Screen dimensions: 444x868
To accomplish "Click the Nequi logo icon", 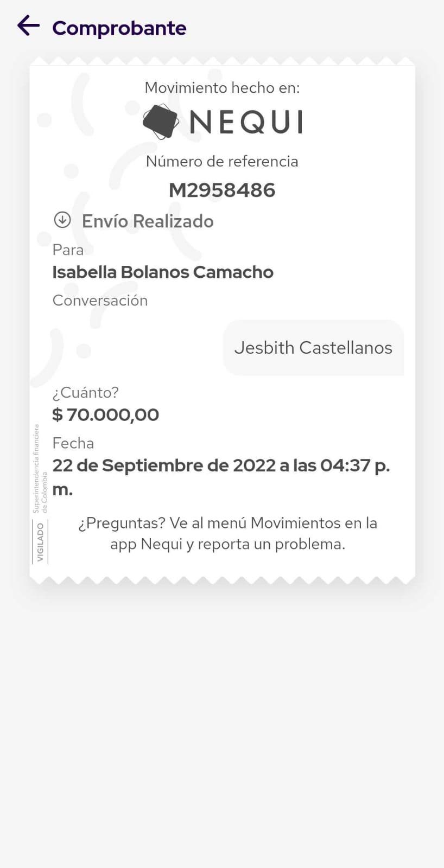I will click(161, 122).
